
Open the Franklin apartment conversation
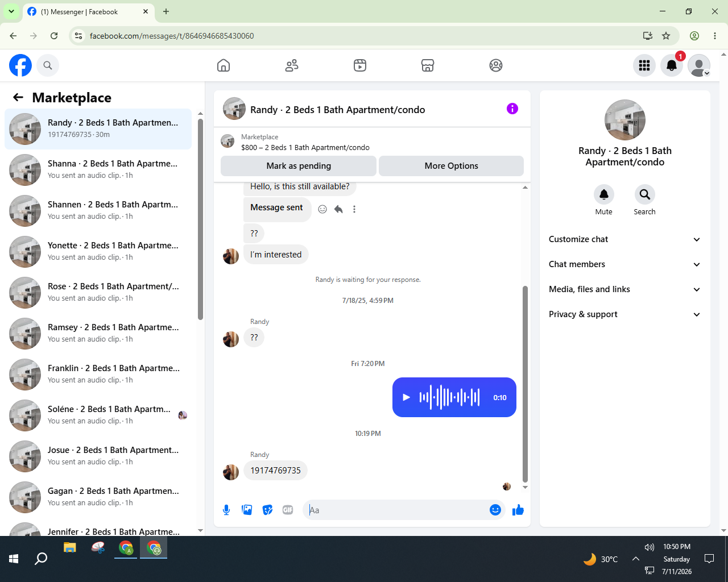(98, 375)
